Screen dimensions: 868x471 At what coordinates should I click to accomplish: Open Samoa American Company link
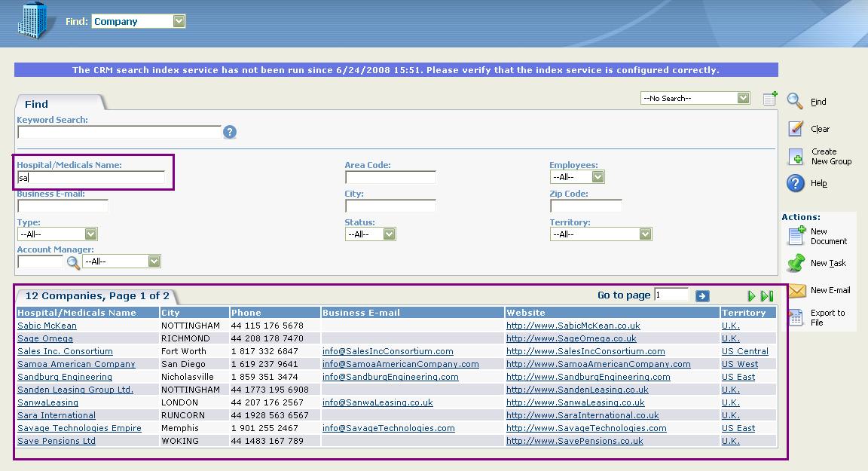tap(76, 364)
